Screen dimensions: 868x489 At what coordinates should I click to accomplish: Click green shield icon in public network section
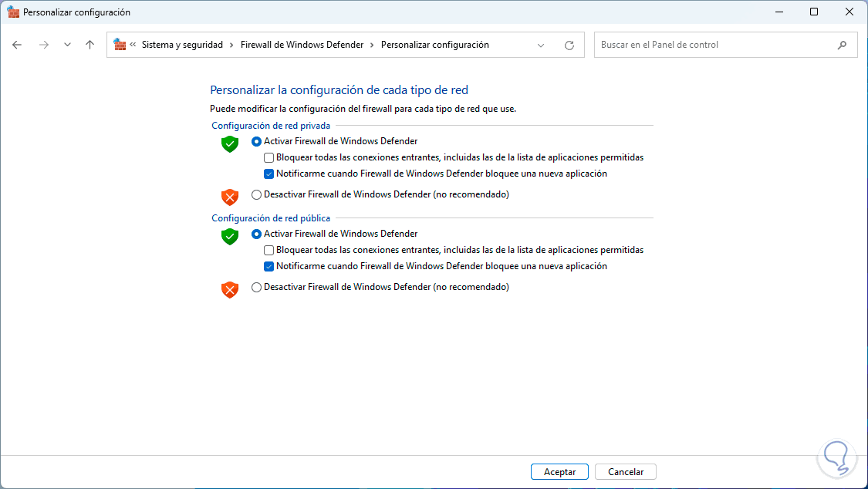tap(230, 236)
